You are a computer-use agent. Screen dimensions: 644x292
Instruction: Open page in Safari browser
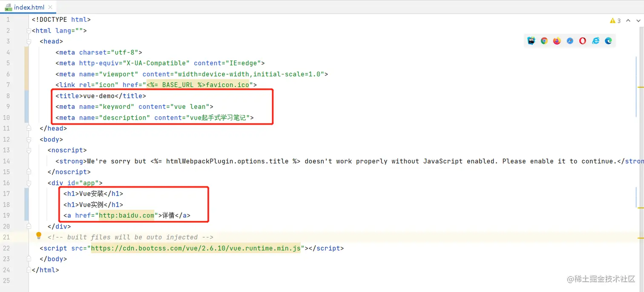[570, 41]
